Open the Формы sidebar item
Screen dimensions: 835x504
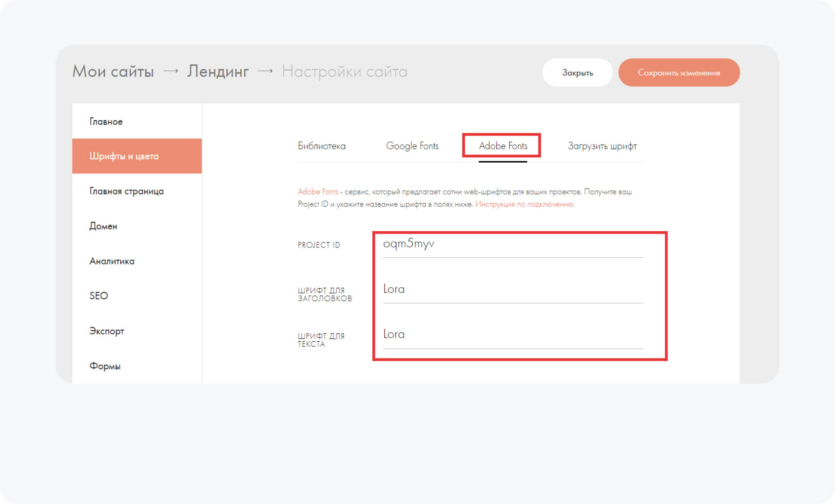coord(105,366)
